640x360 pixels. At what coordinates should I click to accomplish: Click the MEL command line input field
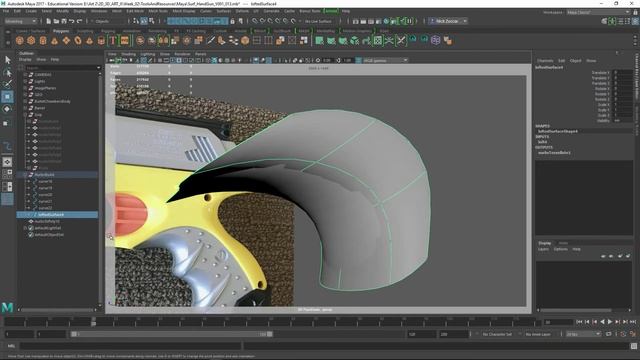(131, 346)
